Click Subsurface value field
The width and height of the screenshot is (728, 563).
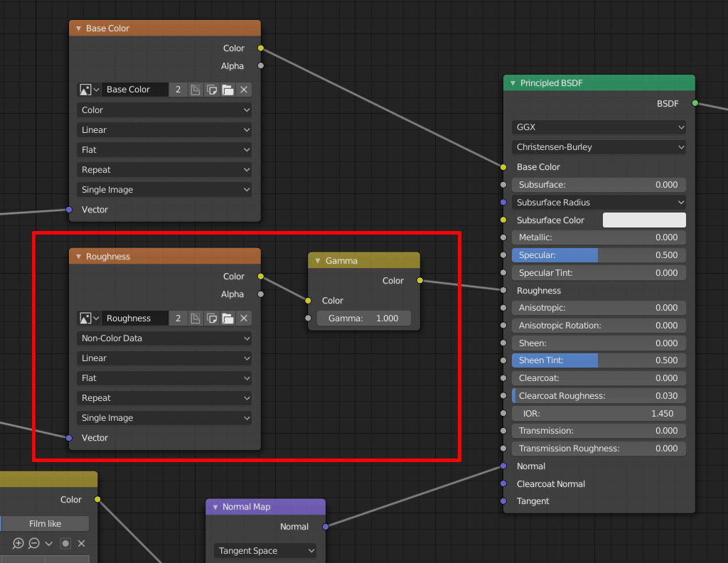[x=599, y=185]
